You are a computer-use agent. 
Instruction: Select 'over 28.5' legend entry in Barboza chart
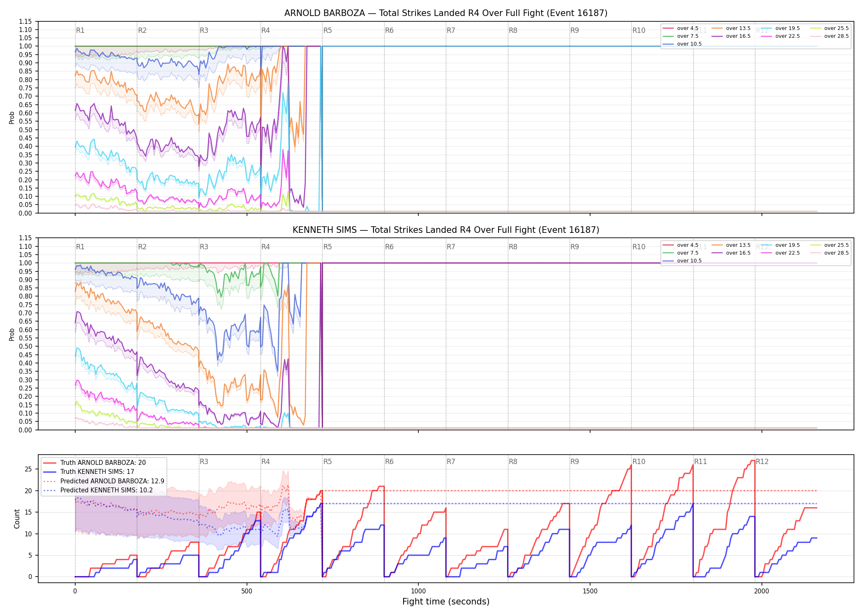click(829, 36)
